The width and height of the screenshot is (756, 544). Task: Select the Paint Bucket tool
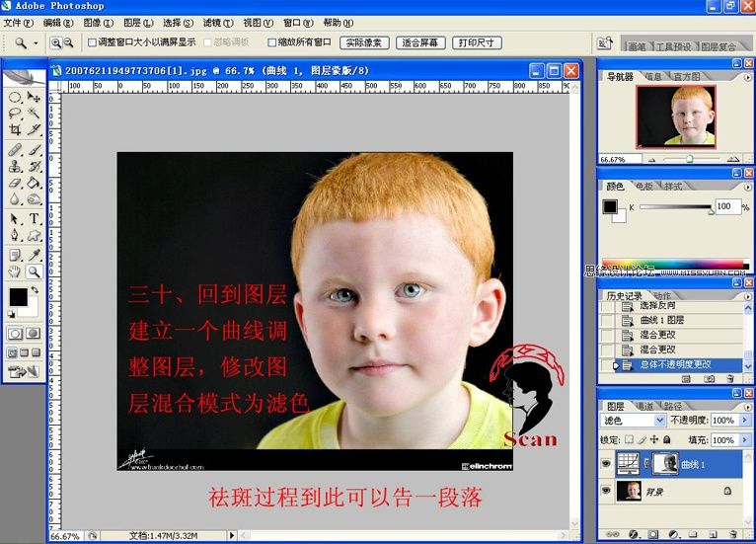click(34, 183)
